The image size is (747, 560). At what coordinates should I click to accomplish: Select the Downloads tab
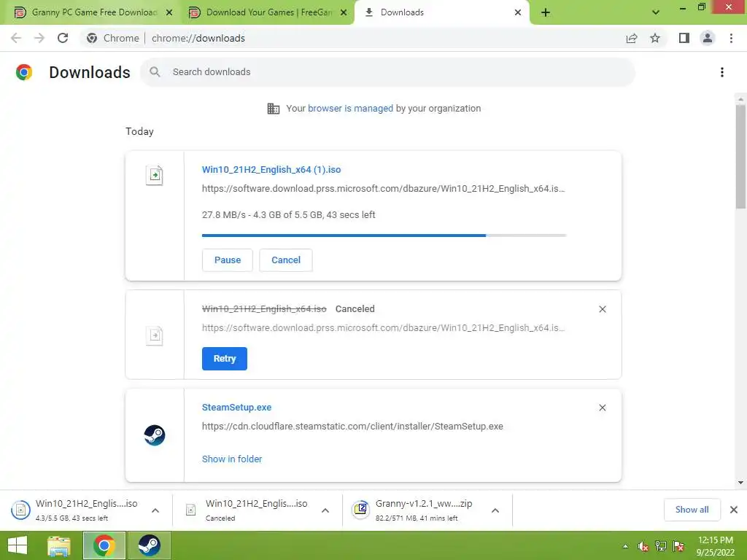[x=441, y=12]
